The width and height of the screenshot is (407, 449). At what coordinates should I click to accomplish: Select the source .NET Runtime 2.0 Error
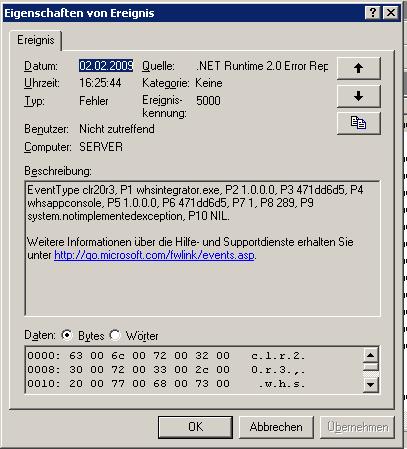tap(262, 66)
